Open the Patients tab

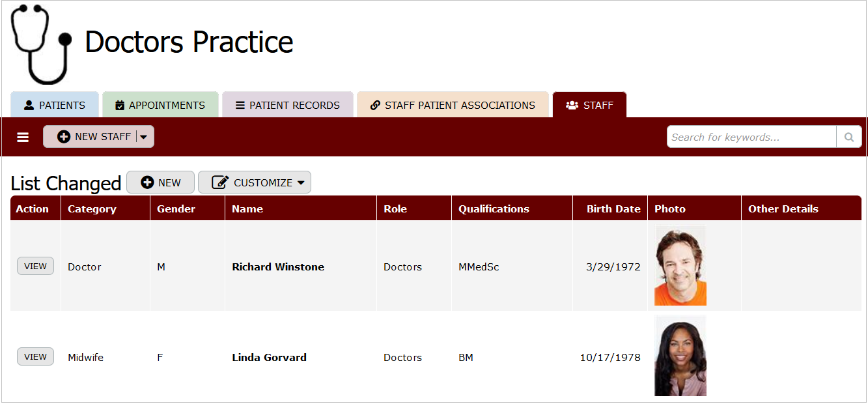click(55, 106)
